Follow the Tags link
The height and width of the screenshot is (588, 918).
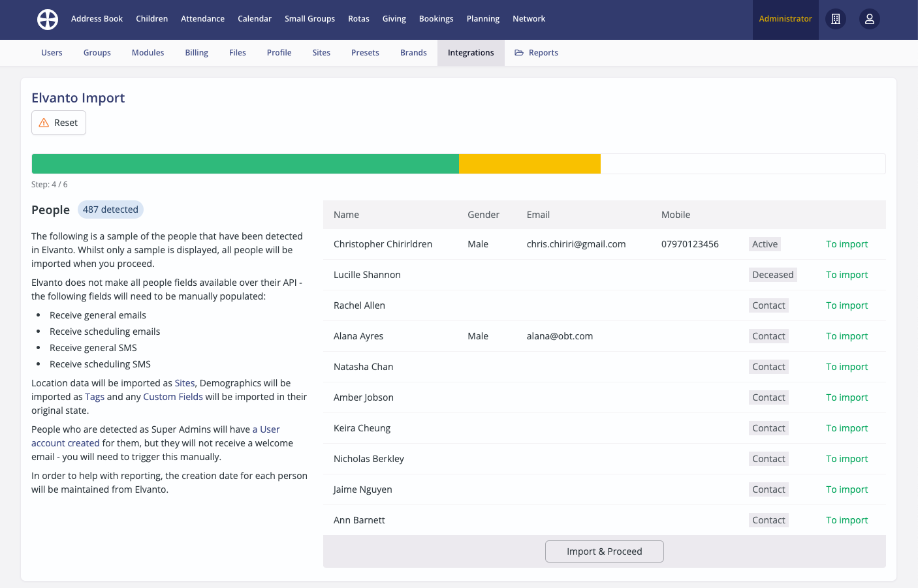pyautogui.click(x=95, y=397)
